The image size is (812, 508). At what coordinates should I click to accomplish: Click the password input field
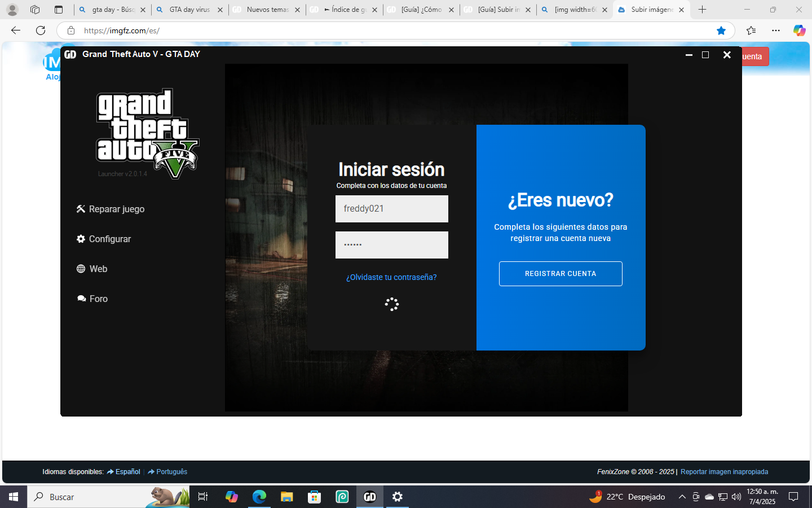click(391, 245)
